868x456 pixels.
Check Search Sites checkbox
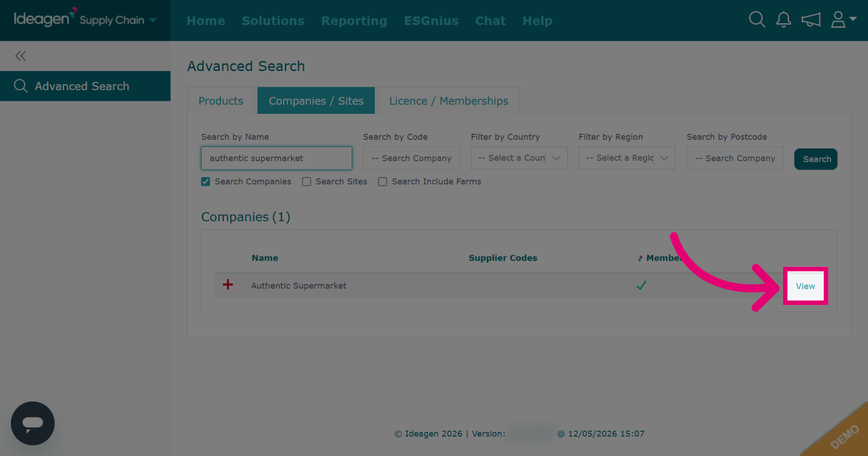[x=307, y=181]
